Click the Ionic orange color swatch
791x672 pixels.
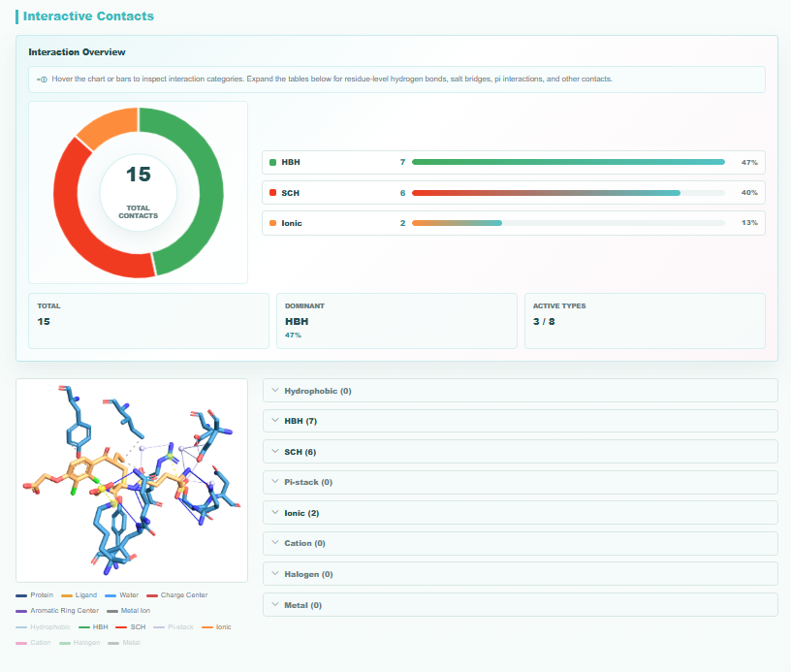(273, 223)
